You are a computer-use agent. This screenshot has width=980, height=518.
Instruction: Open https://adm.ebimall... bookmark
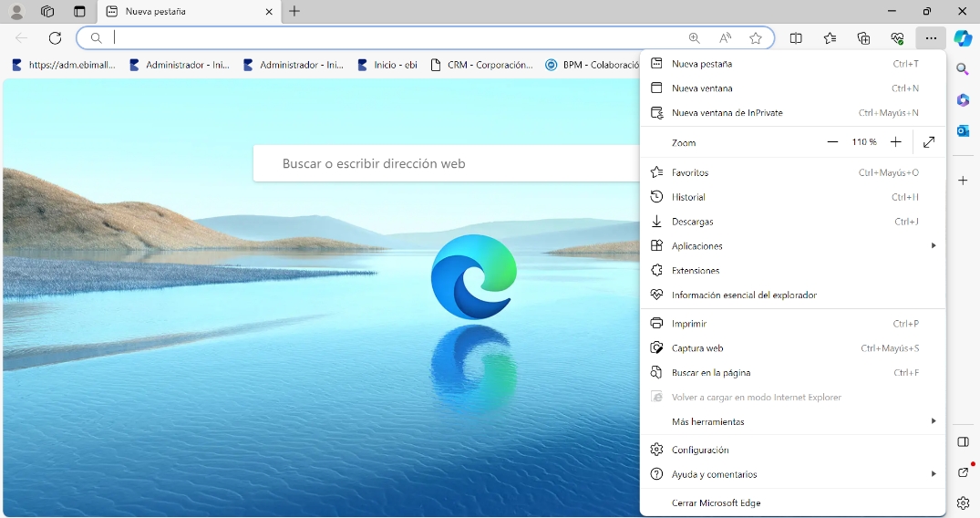point(63,65)
